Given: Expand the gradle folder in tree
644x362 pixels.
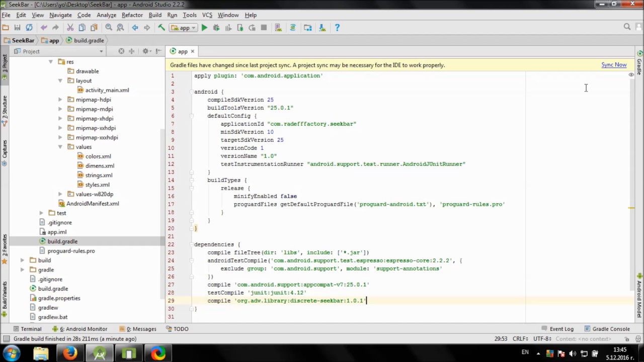Looking at the screenshot, I should [x=22, y=269].
